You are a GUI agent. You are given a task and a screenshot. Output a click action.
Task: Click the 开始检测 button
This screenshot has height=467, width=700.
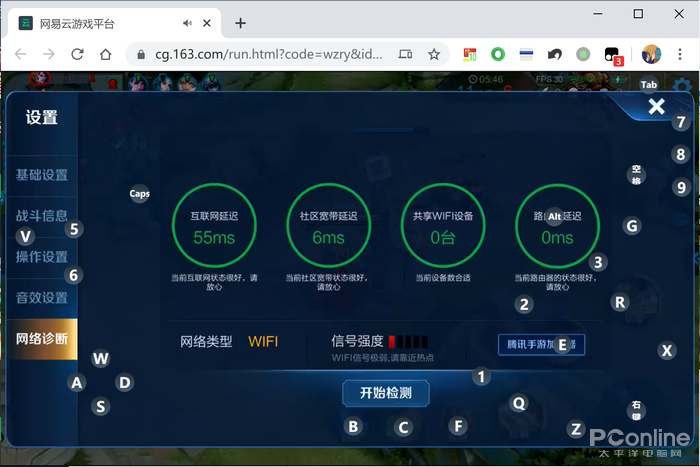coord(386,393)
